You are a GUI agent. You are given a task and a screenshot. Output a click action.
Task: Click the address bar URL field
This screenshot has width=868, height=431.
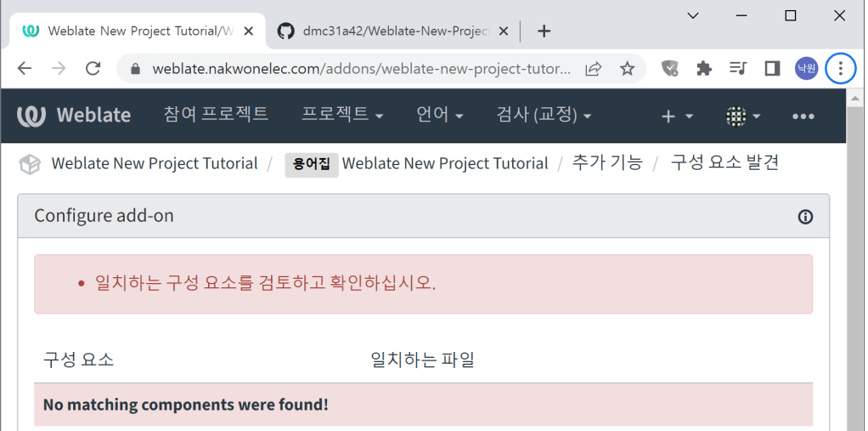[361, 69]
